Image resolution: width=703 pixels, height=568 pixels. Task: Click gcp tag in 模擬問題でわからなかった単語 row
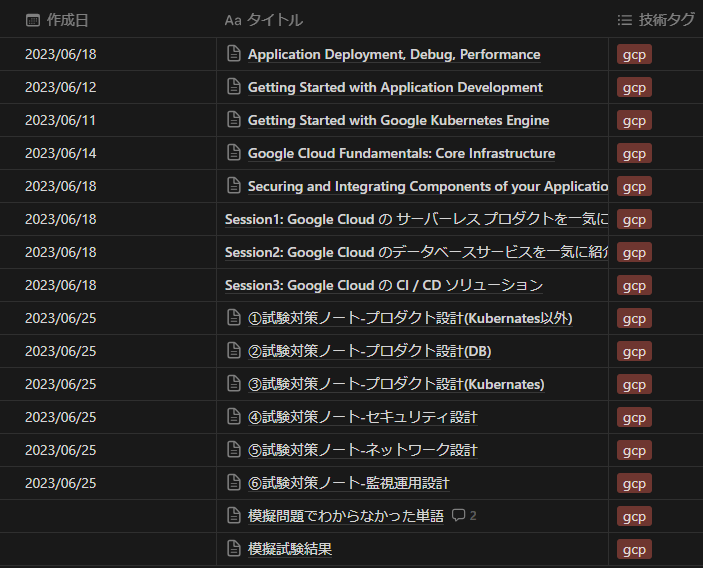coord(634,516)
